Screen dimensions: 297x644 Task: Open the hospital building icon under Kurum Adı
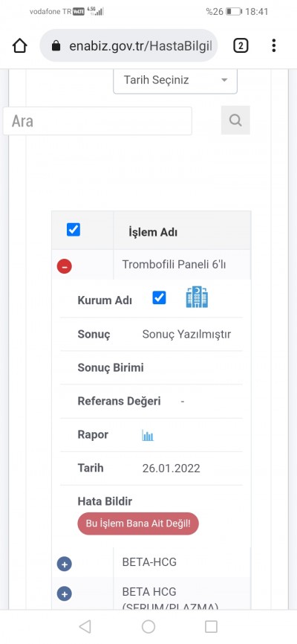[x=197, y=297]
